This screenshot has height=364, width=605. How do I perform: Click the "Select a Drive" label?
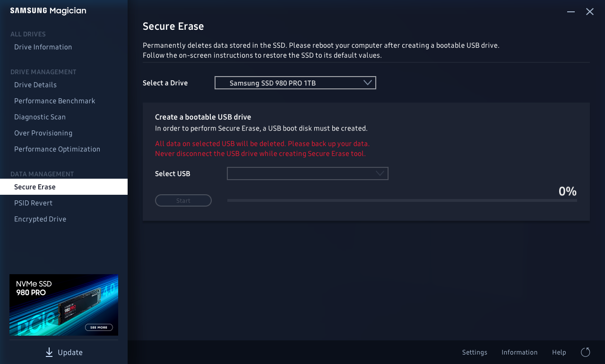165,83
